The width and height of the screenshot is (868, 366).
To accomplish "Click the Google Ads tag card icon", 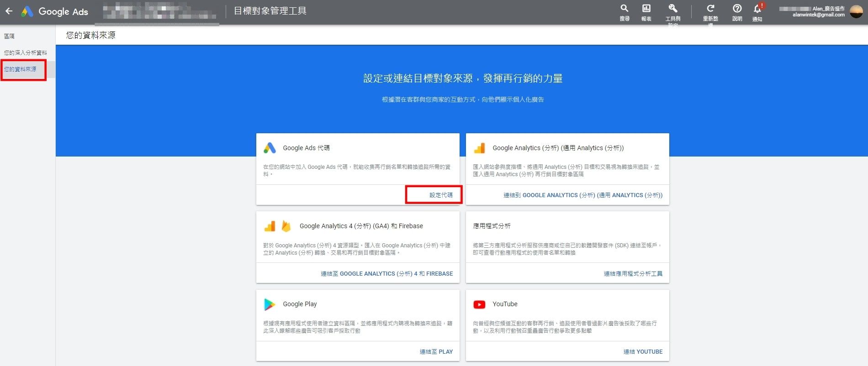I will tap(270, 148).
